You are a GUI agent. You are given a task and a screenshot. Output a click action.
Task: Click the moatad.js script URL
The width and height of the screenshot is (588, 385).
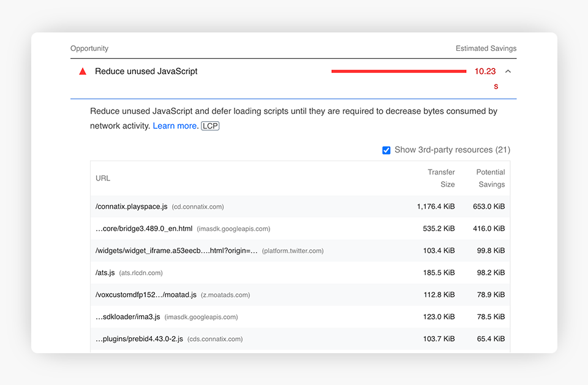coord(146,295)
